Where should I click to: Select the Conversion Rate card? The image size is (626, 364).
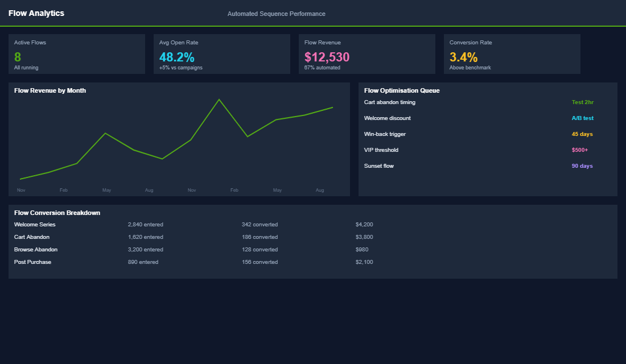click(512, 54)
